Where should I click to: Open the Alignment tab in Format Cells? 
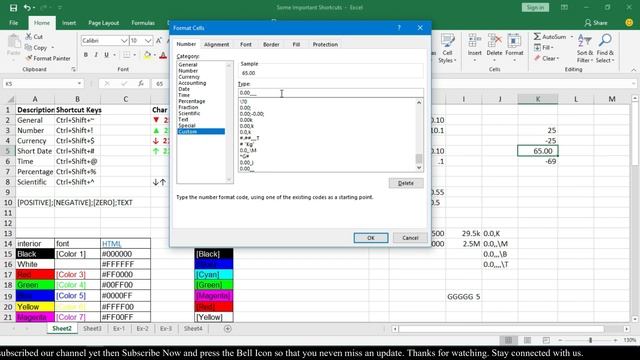coord(216,44)
